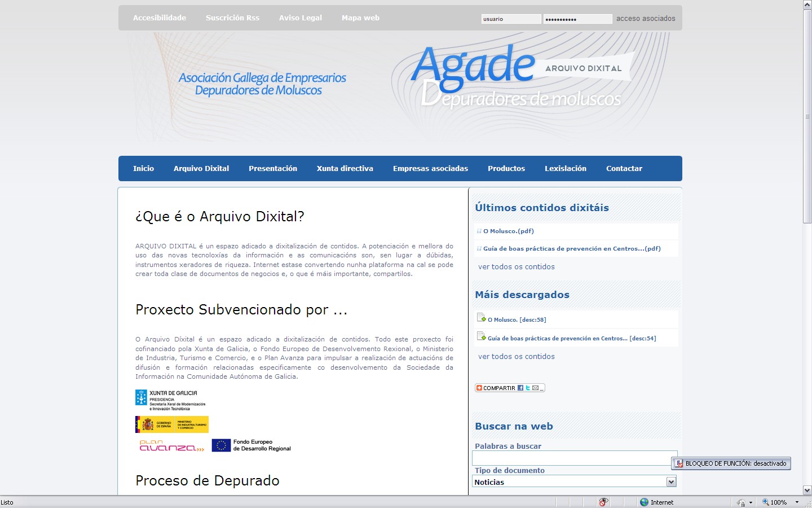Click the vertical scrollbar up arrow

click(807, 5)
